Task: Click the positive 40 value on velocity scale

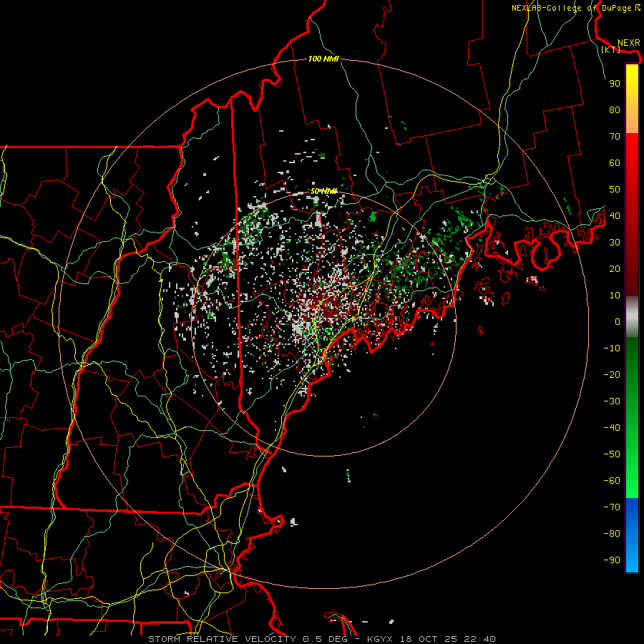Action: [615, 215]
